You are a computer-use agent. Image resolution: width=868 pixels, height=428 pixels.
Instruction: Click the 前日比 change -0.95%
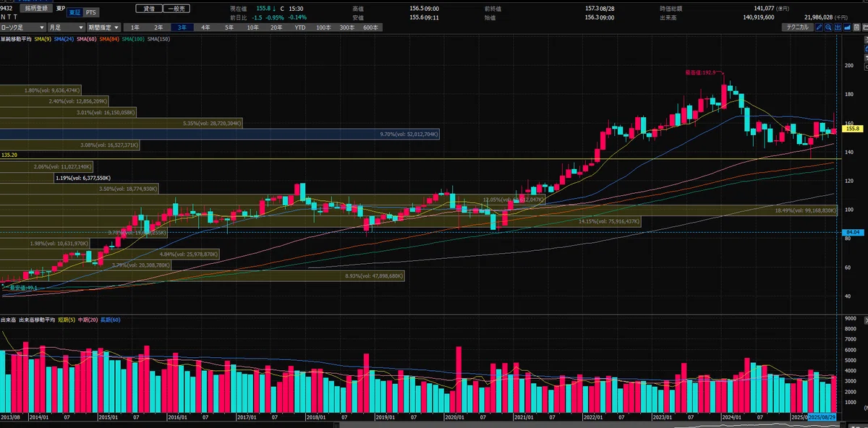pyautogui.click(x=276, y=17)
